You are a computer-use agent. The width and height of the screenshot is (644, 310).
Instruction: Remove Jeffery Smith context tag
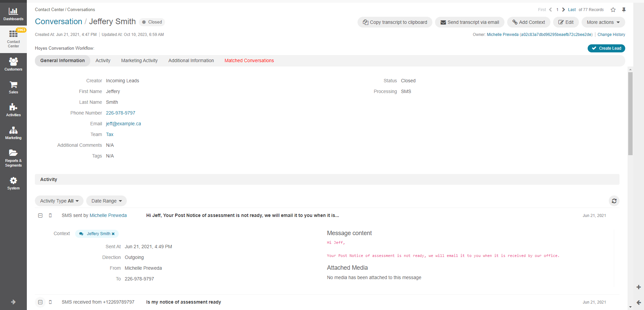113,234
